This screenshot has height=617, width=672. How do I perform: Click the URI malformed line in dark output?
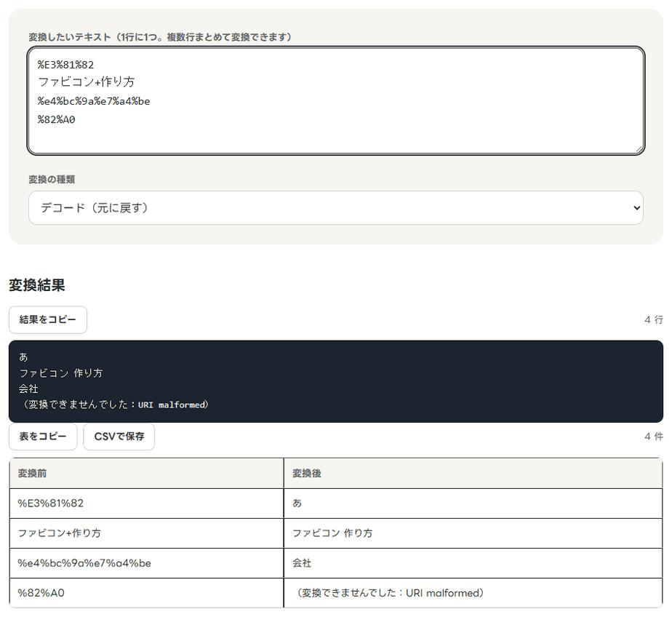pyautogui.click(x=114, y=405)
